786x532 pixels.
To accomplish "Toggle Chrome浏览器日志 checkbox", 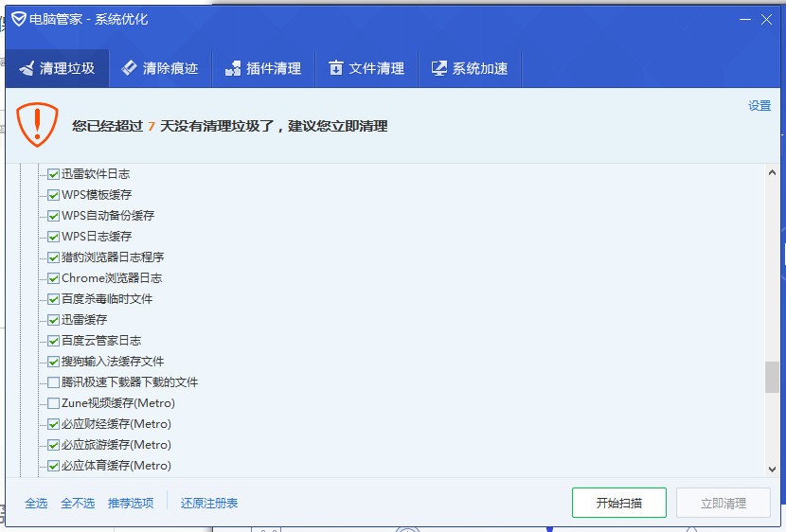I will tap(53, 278).
